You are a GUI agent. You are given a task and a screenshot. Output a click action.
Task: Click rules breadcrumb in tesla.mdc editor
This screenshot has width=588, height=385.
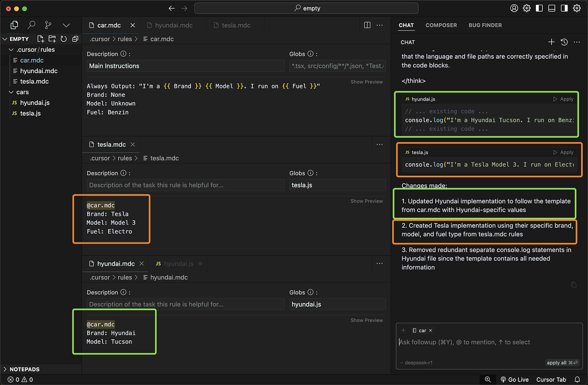point(125,158)
